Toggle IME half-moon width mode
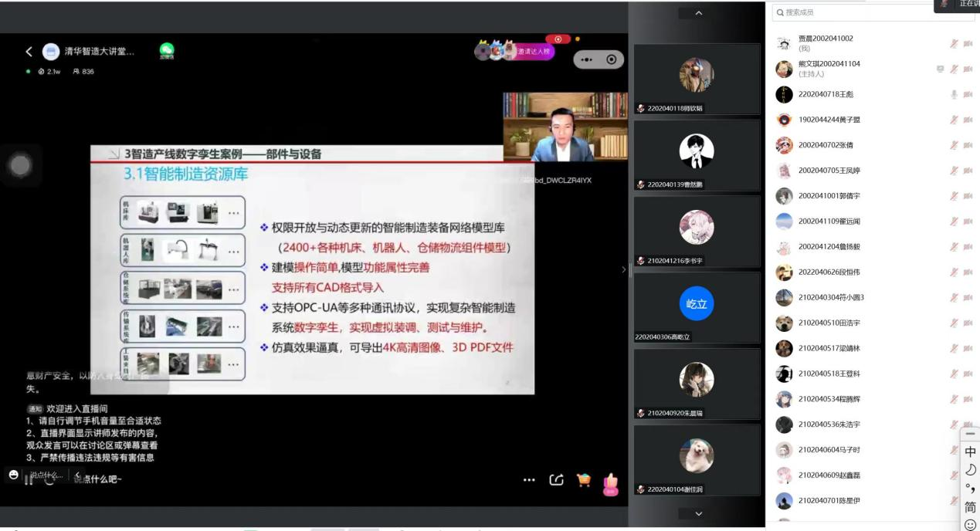Screen dimensions: 980x531 coord(971,470)
